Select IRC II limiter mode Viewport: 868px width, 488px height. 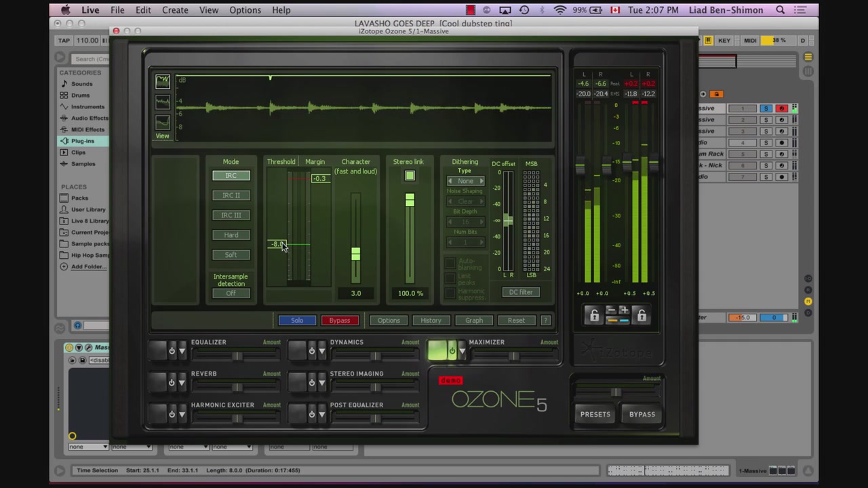pyautogui.click(x=231, y=195)
